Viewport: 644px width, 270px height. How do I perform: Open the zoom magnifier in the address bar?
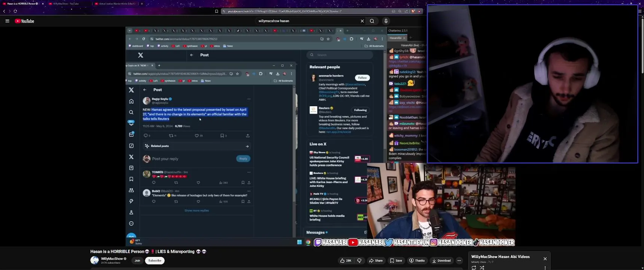pyautogui.click(x=400, y=11)
